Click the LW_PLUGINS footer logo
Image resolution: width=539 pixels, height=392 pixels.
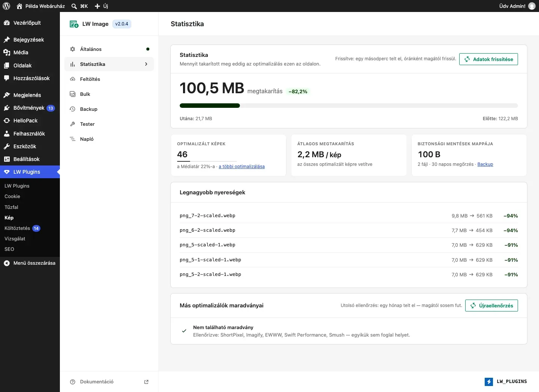(x=506, y=382)
